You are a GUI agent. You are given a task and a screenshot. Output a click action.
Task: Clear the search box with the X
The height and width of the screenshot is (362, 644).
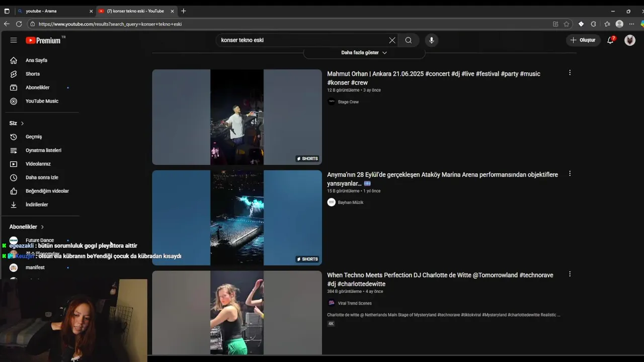pos(392,40)
